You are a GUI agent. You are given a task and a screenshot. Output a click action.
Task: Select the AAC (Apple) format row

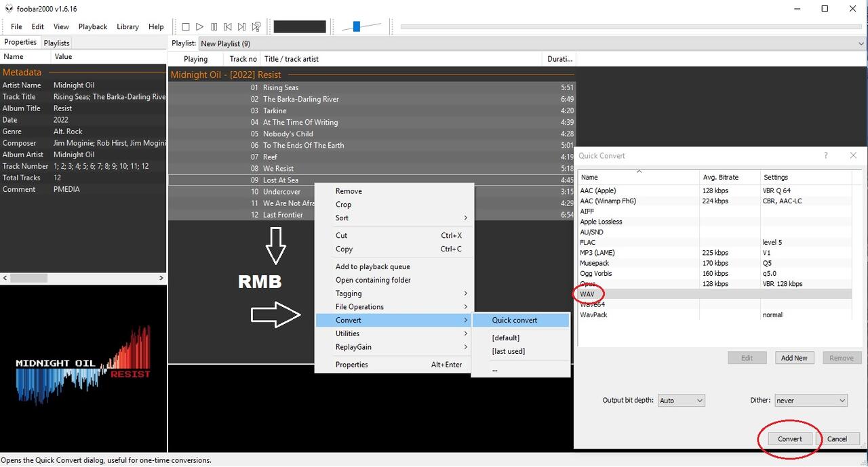tap(715, 190)
